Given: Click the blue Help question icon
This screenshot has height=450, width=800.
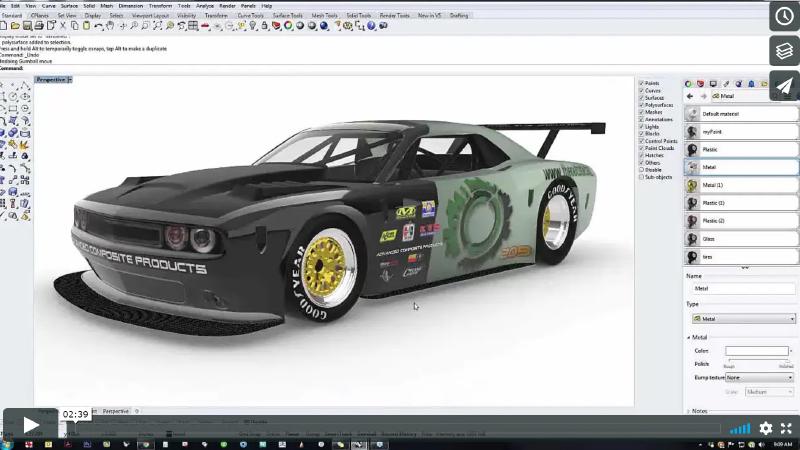Looking at the screenshot, I should (x=371, y=26).
